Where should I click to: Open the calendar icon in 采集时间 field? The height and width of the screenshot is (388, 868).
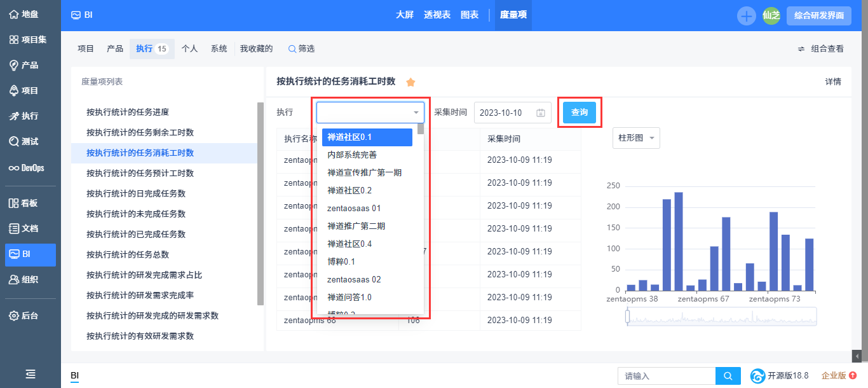coord(541,113)
